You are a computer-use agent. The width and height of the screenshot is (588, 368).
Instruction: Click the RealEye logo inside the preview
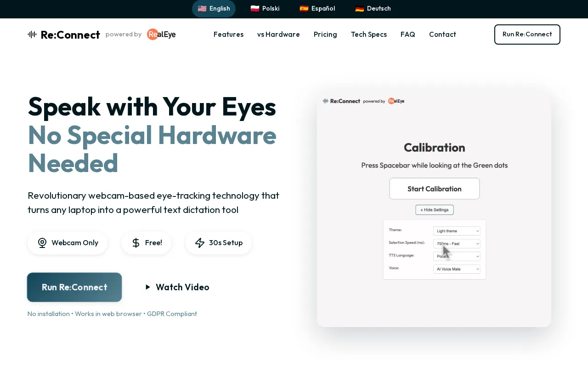[x=396, y=101]
